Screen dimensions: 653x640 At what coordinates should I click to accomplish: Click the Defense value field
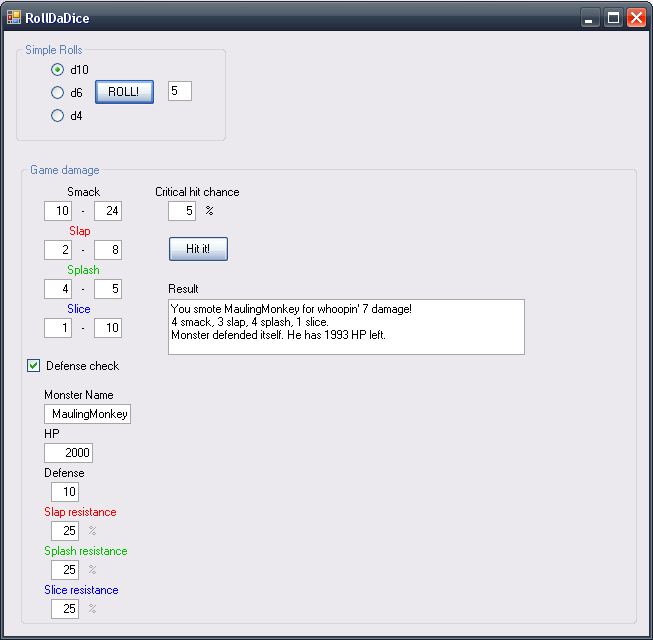click(x=65, y=492)
